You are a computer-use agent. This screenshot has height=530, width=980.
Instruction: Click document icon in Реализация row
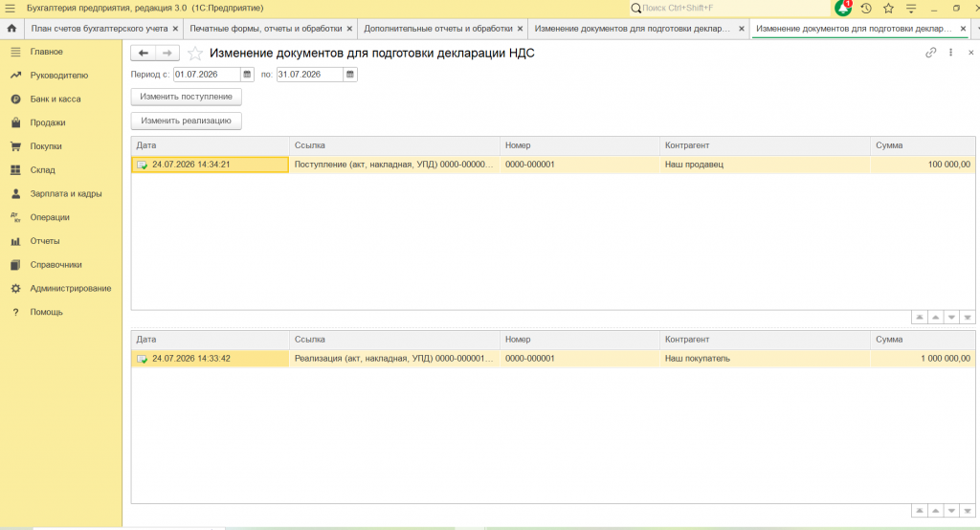(142, 359)
